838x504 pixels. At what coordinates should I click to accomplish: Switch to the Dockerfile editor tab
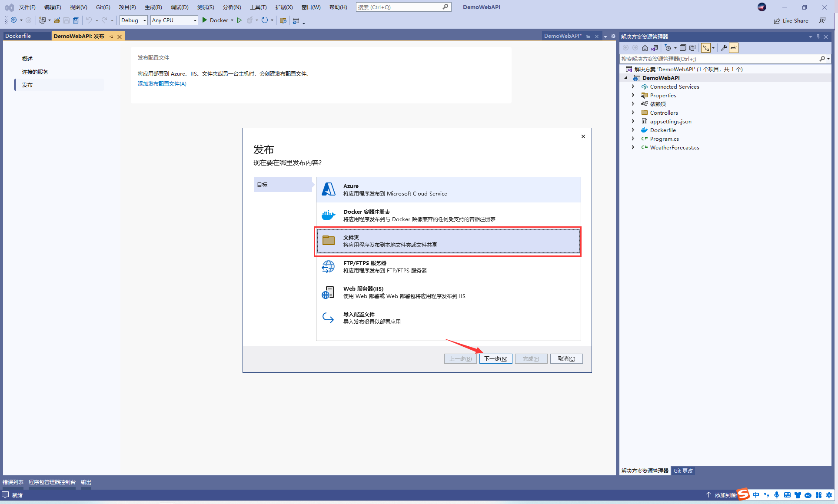[x=18, y=36]
